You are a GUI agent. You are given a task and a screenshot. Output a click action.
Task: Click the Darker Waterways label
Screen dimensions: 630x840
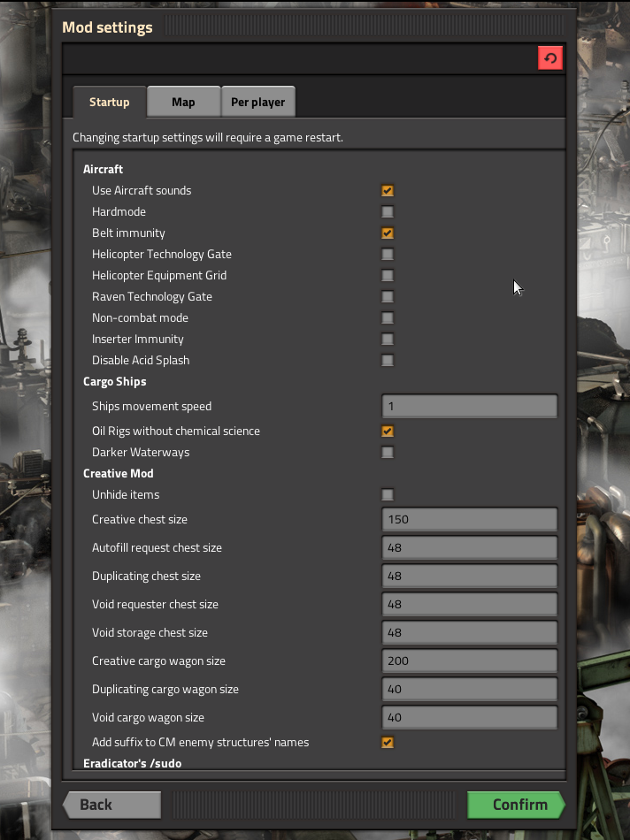(x=141, y=452)
